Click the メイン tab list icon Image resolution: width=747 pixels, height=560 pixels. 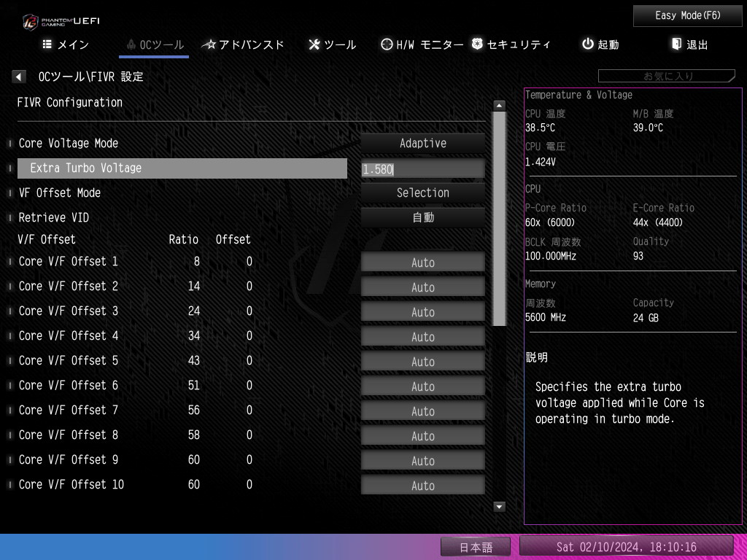[47, 44]
